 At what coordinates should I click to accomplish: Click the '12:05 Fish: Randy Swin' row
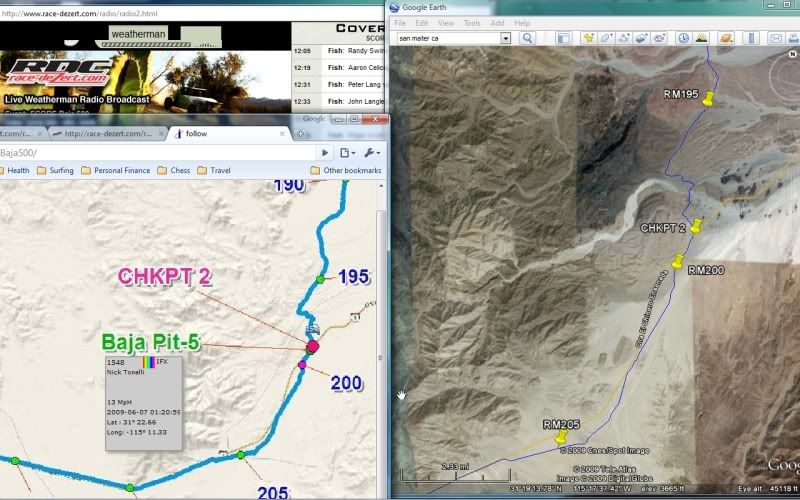point(338,51)
